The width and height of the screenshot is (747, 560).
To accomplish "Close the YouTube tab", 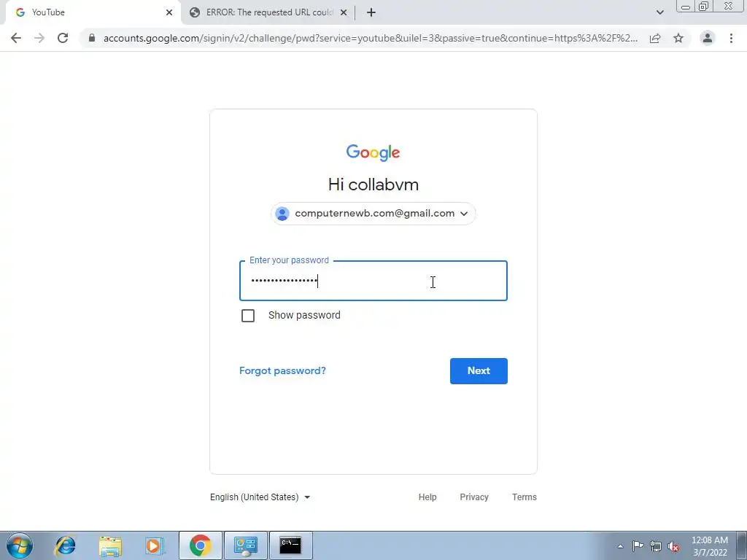I will [x=169, y=12].
